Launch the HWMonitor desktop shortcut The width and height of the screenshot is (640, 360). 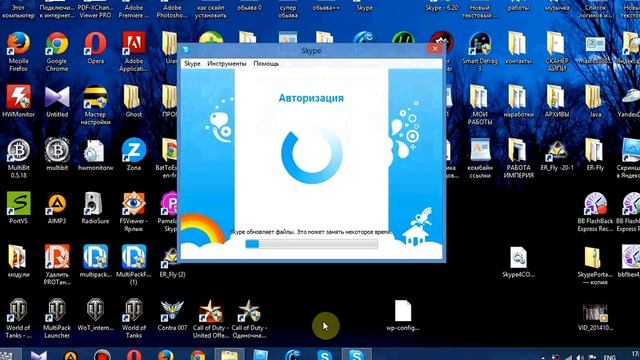click(x=18, y=102)
